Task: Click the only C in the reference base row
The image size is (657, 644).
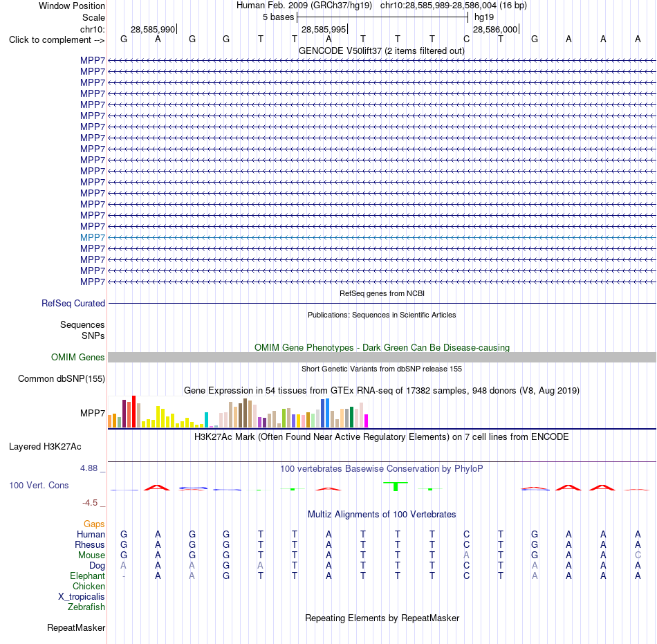Action: pyautogui.click(x=466, y=39)
